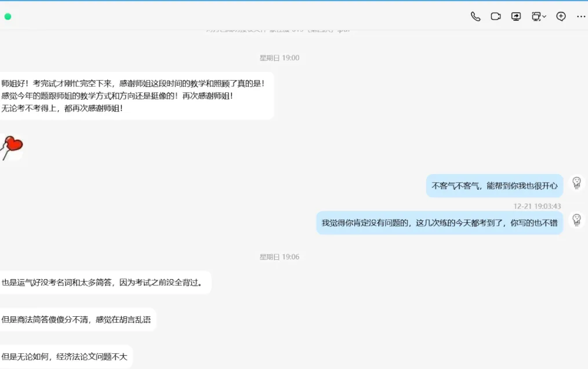Start a video call via camera icon
The image size is (588, 369).
(496, 16)
